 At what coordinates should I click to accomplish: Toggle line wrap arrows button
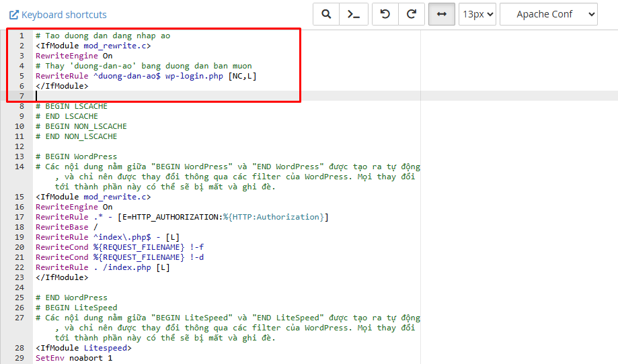pyautogui.click(x=441, y=14)
